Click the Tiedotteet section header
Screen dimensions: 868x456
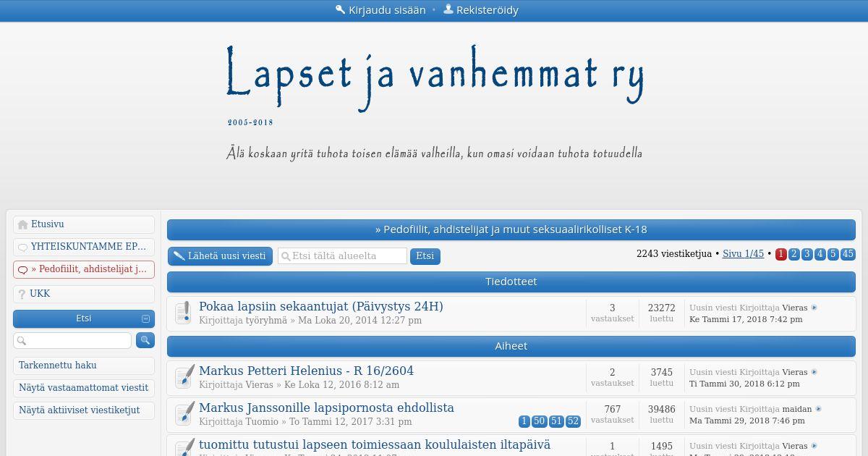point(511,282)
